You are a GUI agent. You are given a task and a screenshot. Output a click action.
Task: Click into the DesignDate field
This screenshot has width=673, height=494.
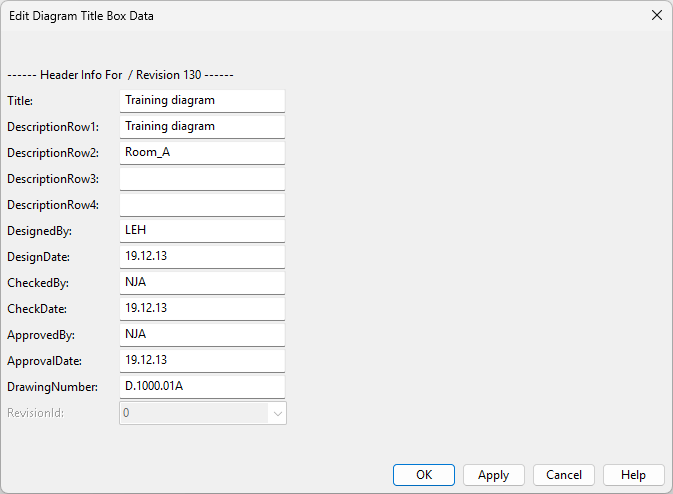[202, 256]
